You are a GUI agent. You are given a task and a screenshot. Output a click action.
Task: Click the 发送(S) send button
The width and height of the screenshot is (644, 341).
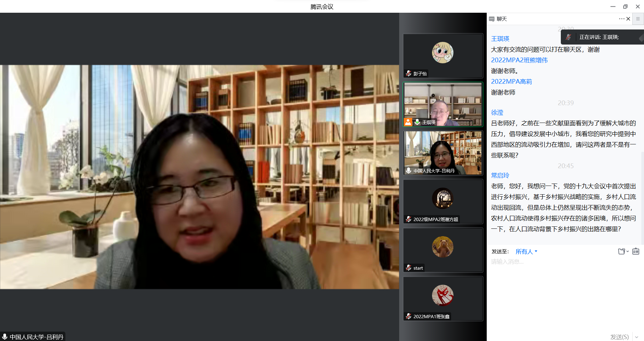(619, 337)
